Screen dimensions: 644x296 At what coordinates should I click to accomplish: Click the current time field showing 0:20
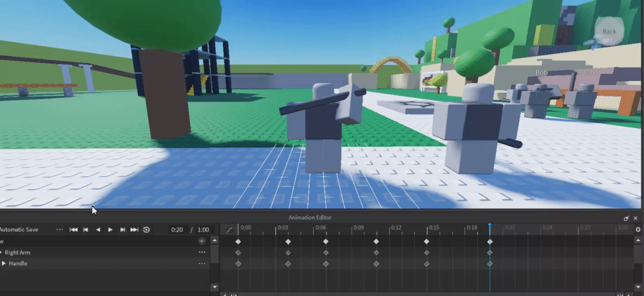point(177,230)
